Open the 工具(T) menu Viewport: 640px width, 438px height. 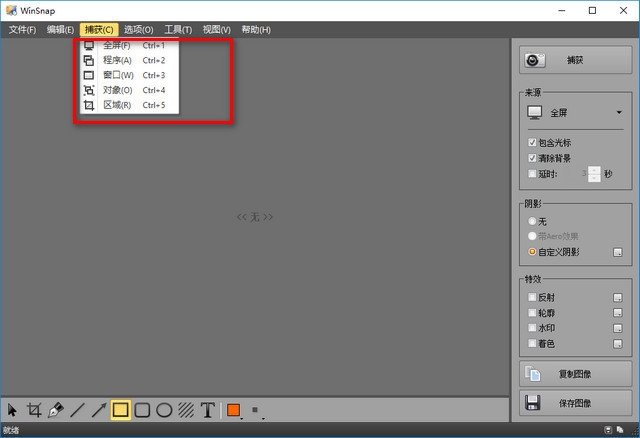point(178,29)
